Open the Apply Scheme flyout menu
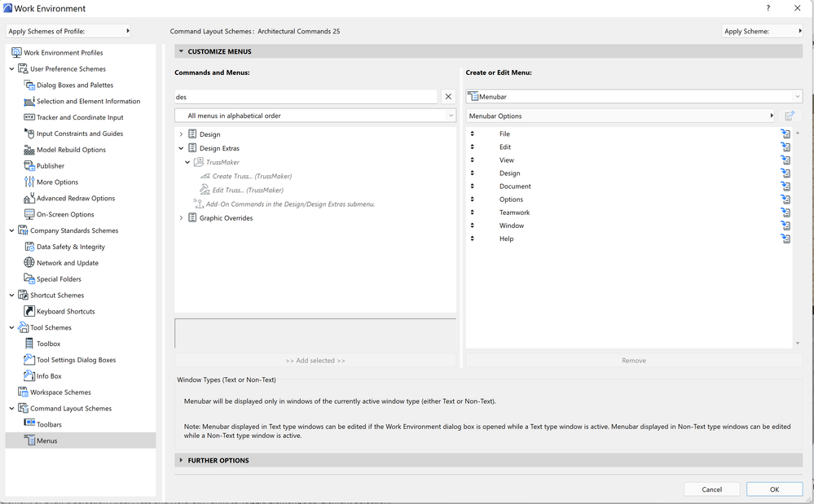Image resolution: width=814 pixels, height=504 pixels. coord(799,30)
